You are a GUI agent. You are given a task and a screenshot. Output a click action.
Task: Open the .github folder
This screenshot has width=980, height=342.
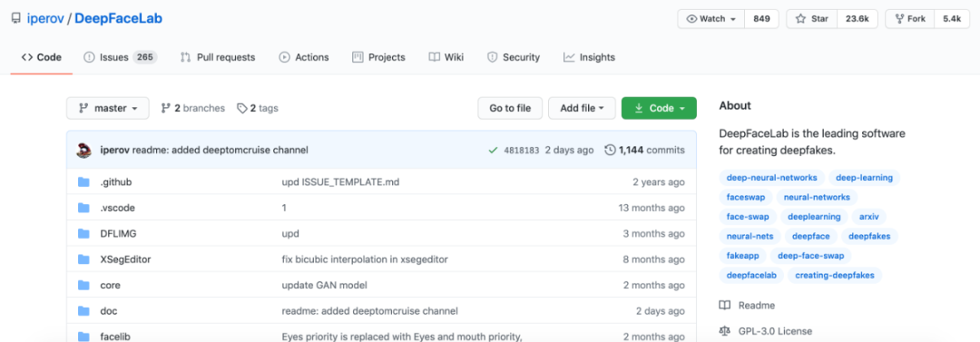coord(115,182)
